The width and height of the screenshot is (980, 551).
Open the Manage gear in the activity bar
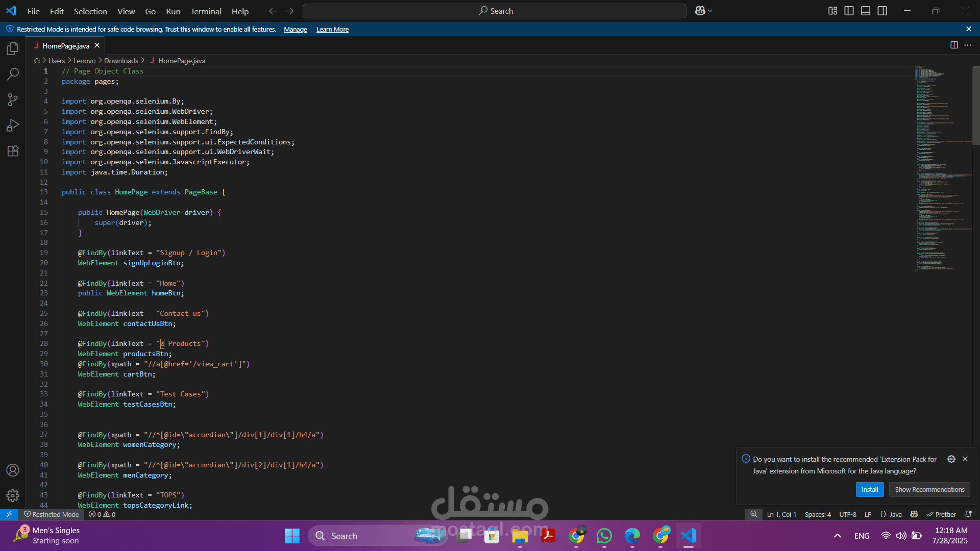tap(13, 495)
